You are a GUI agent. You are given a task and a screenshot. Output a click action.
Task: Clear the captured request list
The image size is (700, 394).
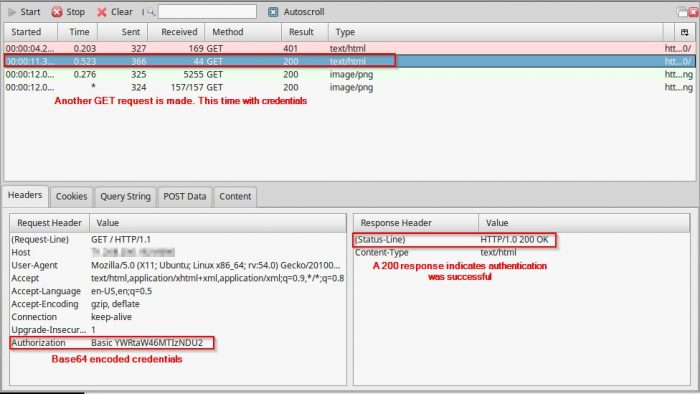point(115,12)
